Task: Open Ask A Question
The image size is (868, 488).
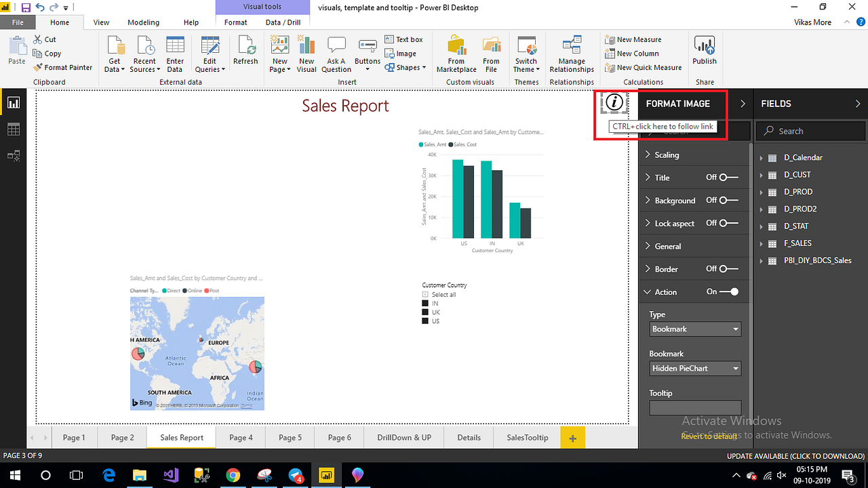Action: click(x=336, y=53)
